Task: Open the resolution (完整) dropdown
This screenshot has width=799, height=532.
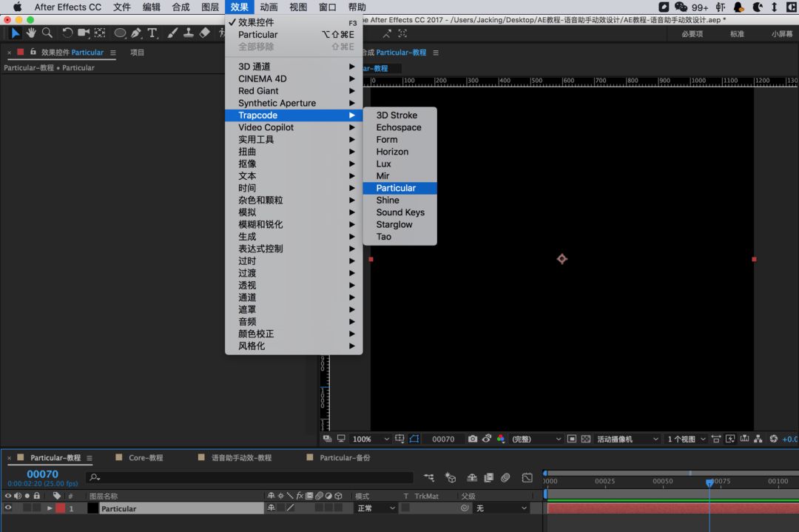Action: (536, 439)
